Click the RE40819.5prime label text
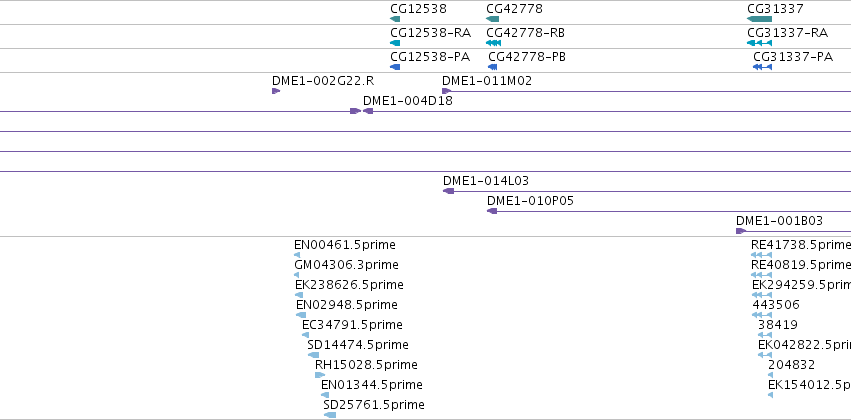Viewport: 851px width, 420px height. [801, 264]
